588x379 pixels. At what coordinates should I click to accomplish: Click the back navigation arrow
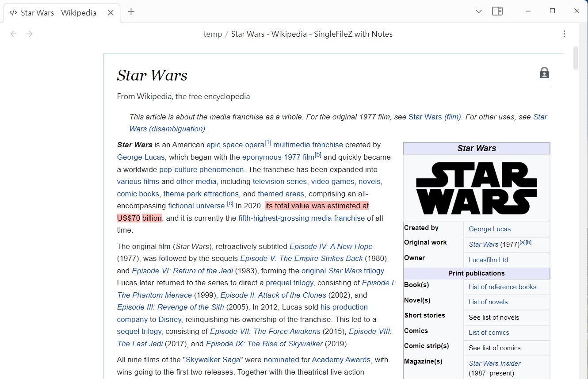[x=14, y=34]
